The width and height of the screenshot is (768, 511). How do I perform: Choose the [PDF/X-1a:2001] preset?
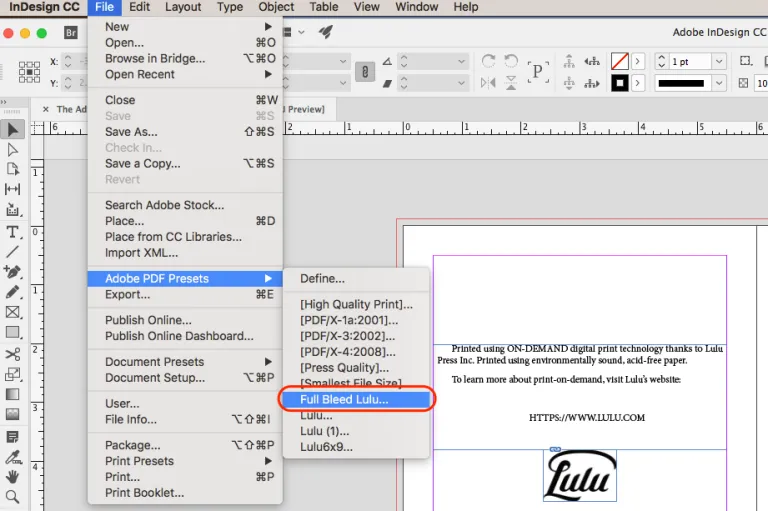(x=357, y=320)
